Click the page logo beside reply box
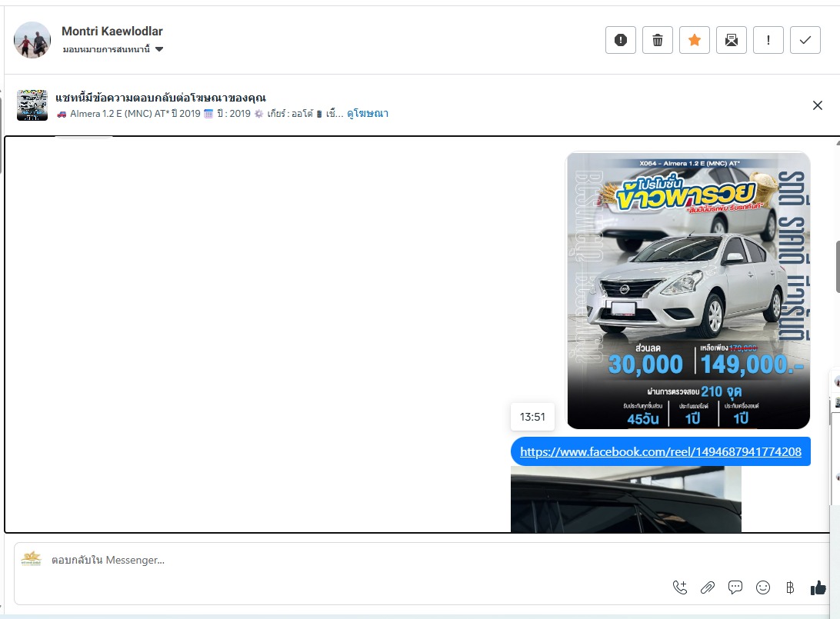 [31, 559]
